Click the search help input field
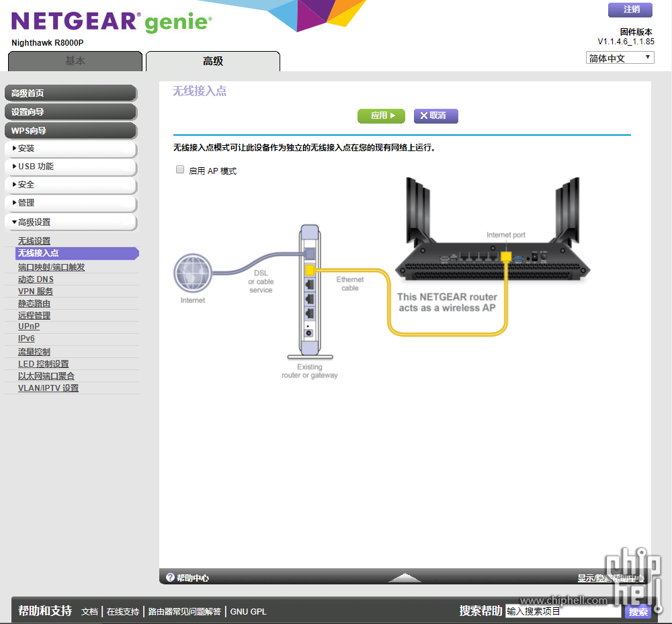This screenshot has height=624, width=672. click(563, 611)
